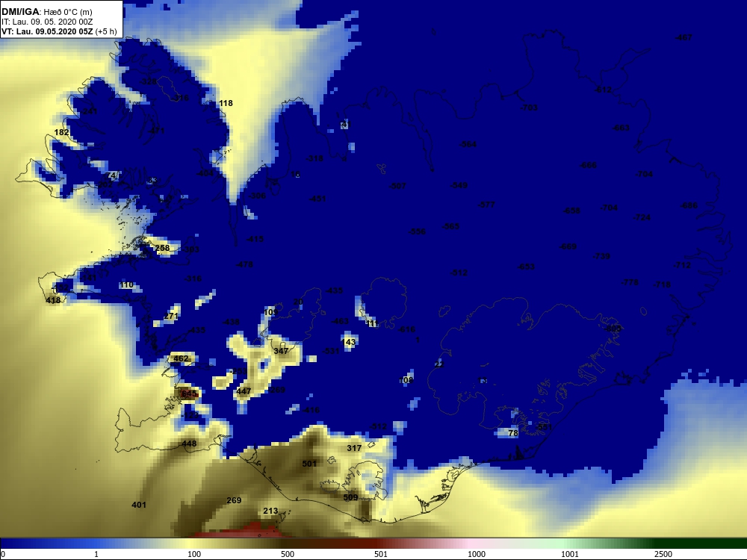
Task: Click the map value '-415'
Action: [255, 239]
